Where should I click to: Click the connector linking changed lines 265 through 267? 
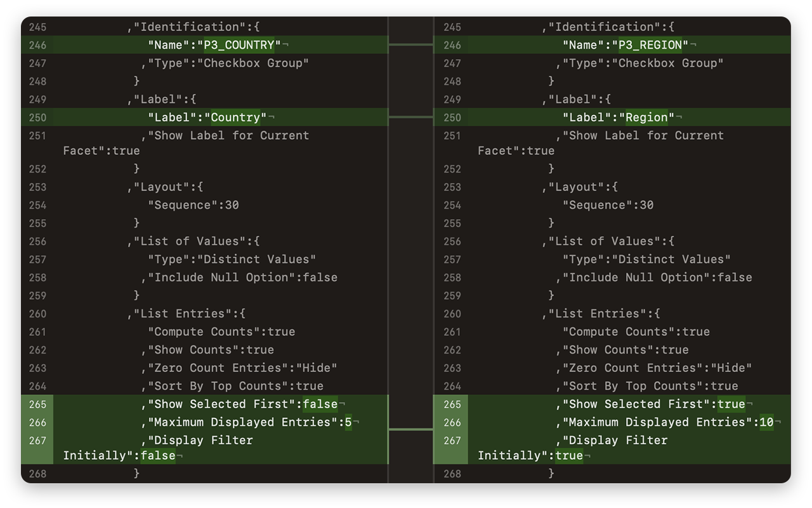pyautogui.click(x=410, y=429)
